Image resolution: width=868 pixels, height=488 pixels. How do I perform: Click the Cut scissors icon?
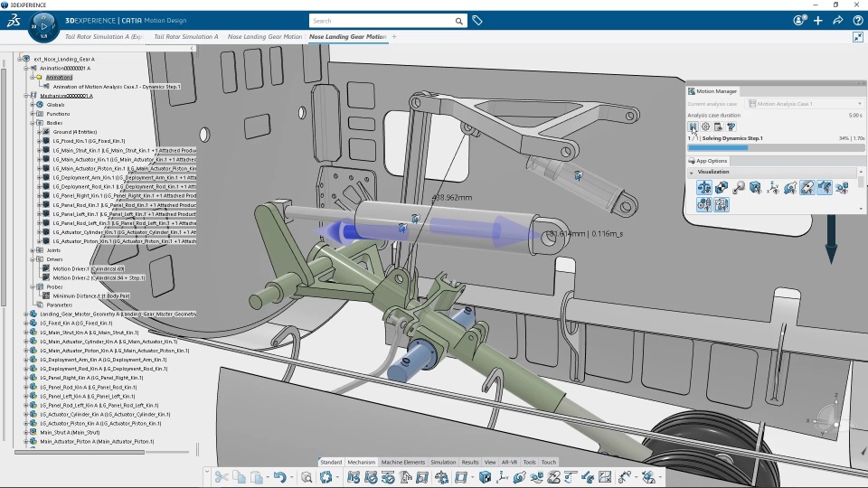pyautogui.click(x=222, y=477)
